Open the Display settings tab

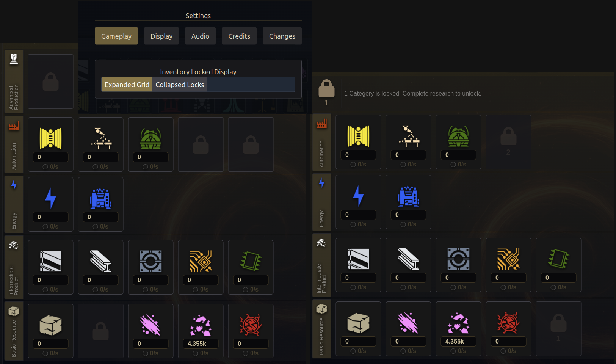[161, 36]
